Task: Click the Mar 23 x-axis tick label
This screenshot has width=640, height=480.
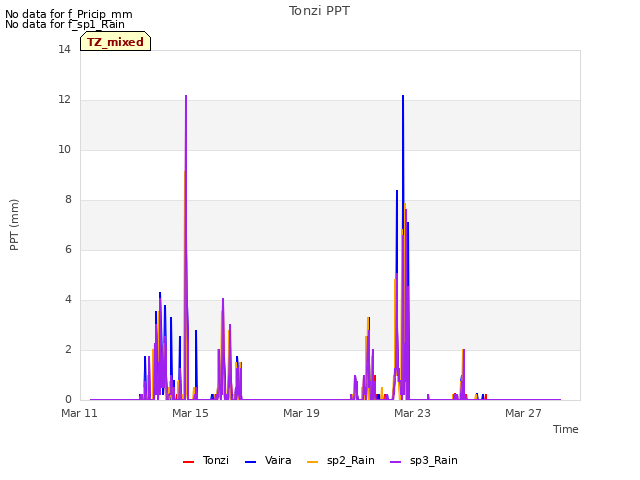Action: [412, 413]
